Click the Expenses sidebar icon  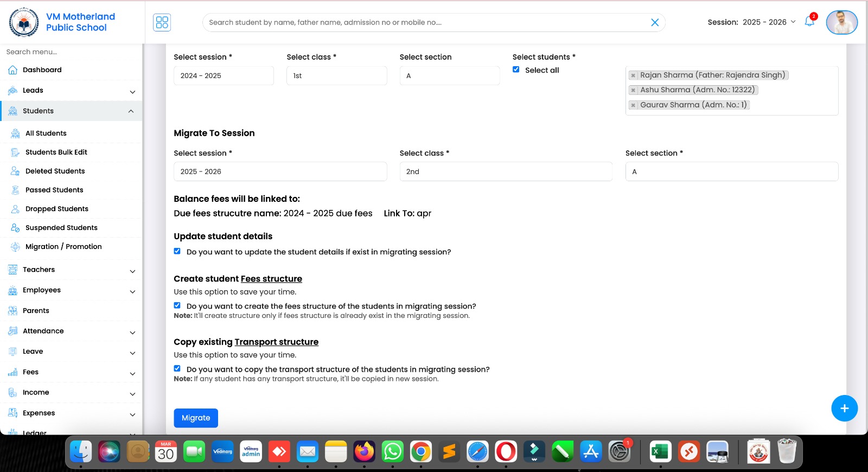click(x=13, y=413)
